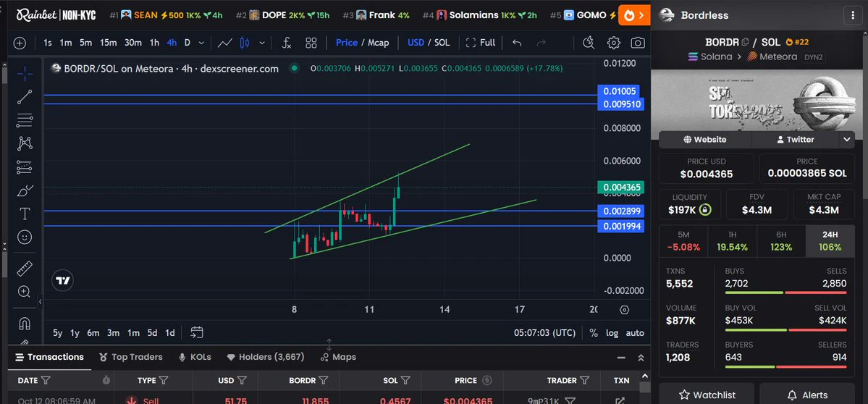Select the text annotation tool
The image size is (868, 404).
pyautogui.click(x=25, y=214)
